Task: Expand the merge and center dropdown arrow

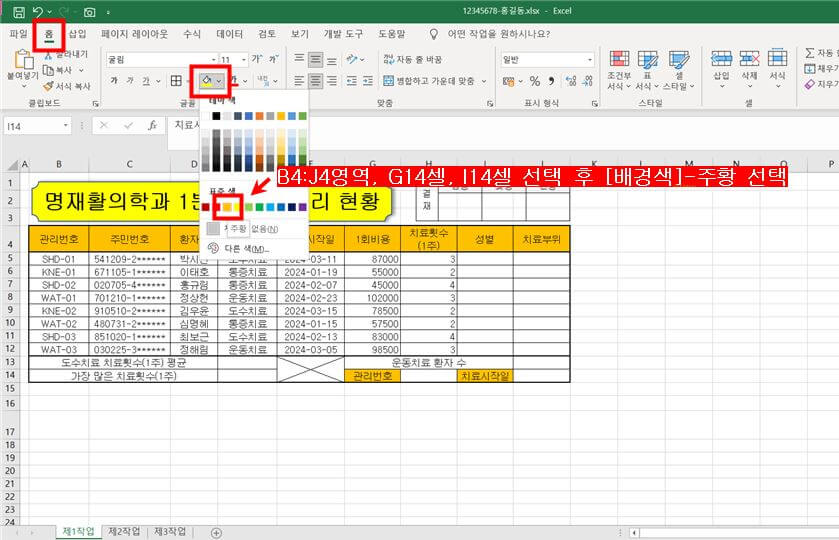Action: pos(484,81)
